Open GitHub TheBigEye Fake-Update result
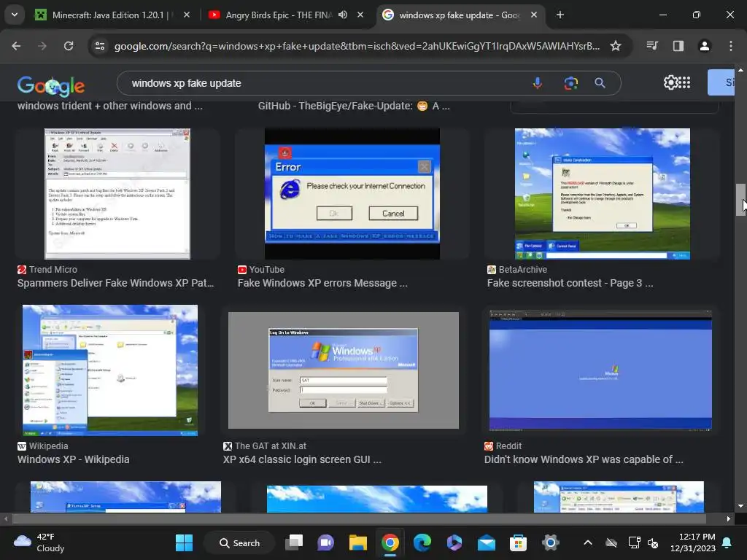Viewport: 747px width, 560px height. tap(354, 106)
